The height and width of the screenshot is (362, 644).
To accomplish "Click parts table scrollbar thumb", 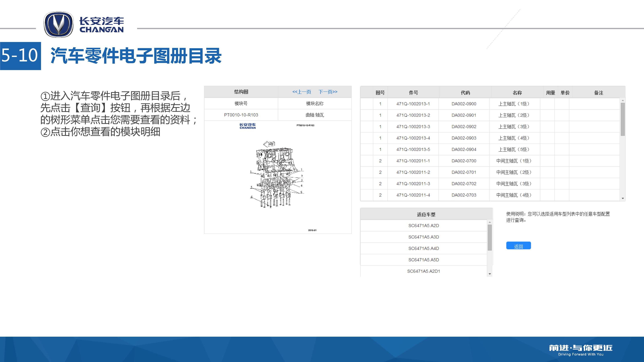I will coord(622,119).
